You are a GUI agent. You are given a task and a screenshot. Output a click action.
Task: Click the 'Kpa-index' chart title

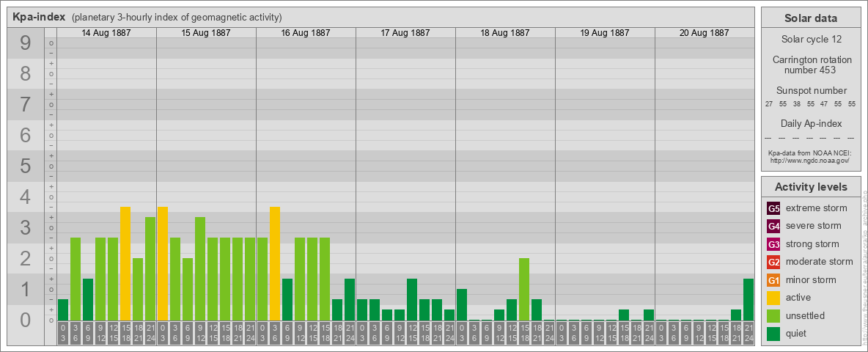point(40,17)
